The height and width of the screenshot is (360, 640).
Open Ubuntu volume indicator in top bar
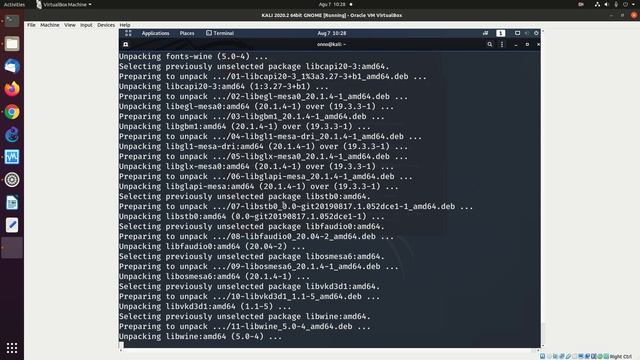(607, 4)
